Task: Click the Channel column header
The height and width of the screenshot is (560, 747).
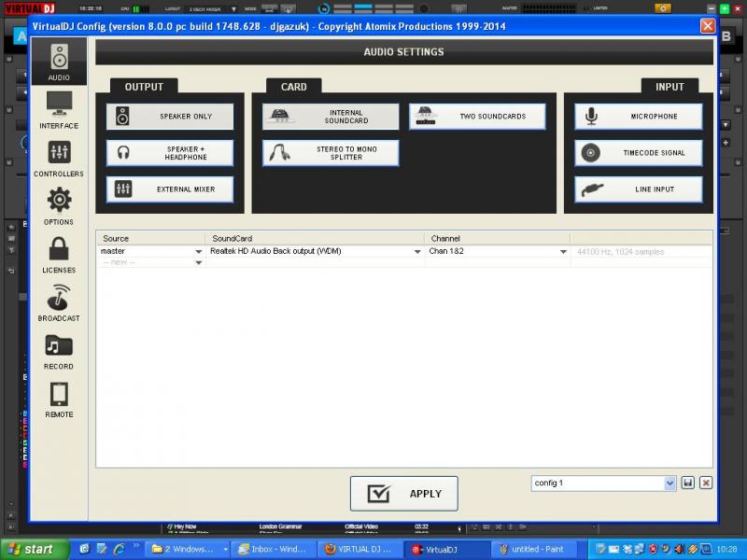Action: 498,238
